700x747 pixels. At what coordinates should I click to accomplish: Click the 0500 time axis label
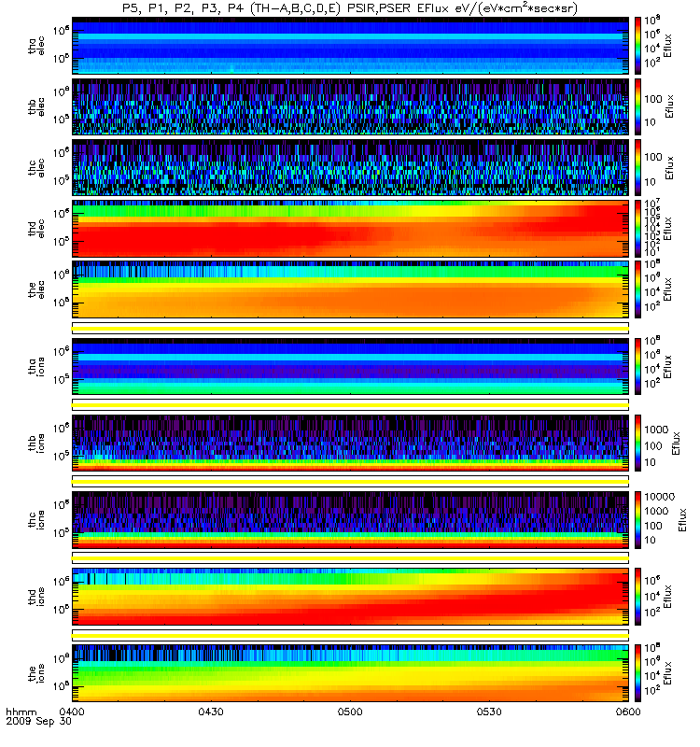(350, 712)
